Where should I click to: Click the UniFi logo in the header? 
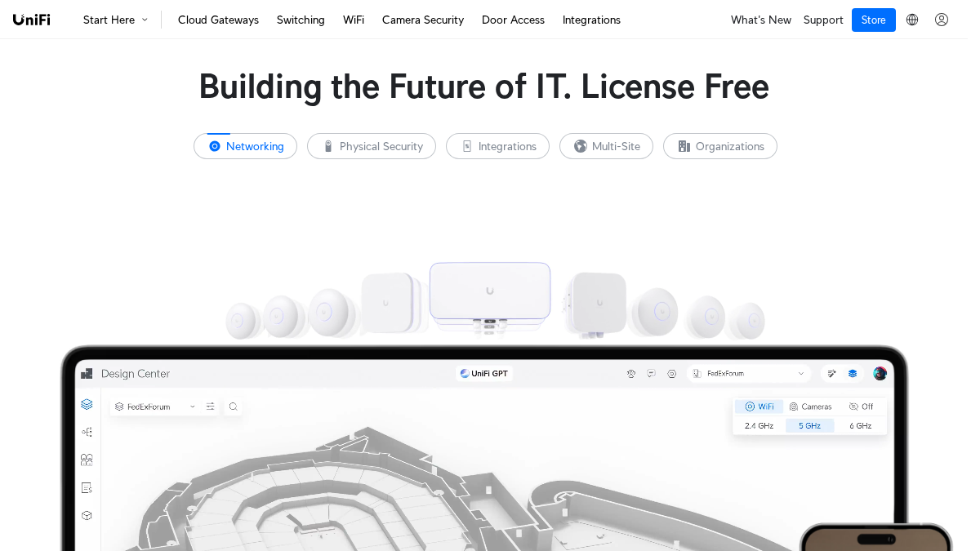tap(32, 20)
